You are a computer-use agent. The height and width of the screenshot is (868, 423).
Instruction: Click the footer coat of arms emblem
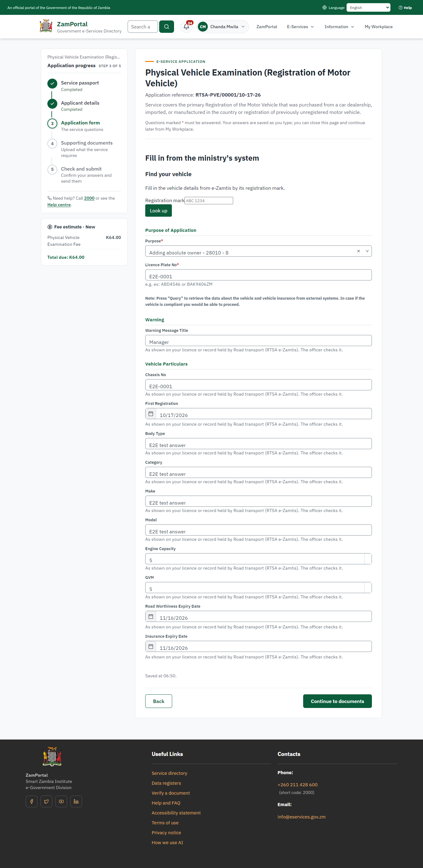[x=52, y=756]
